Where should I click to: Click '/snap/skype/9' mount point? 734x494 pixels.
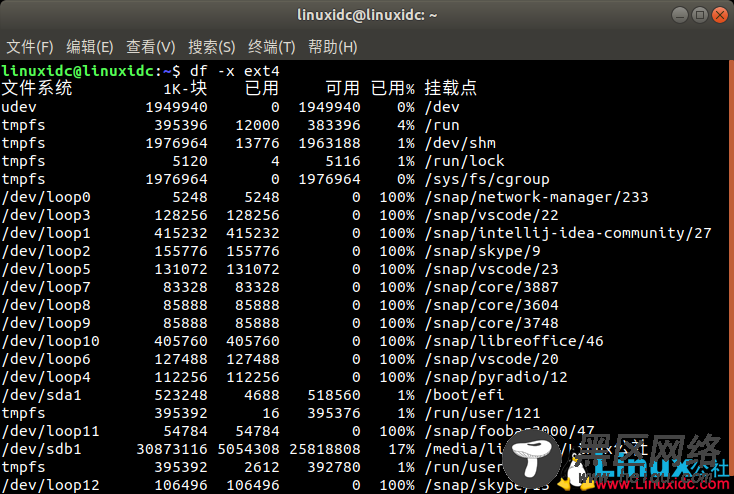click(x=483, y=251)
